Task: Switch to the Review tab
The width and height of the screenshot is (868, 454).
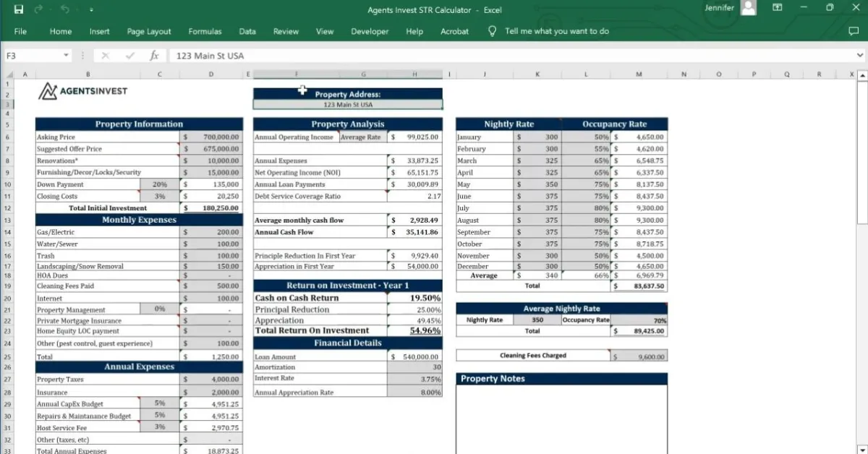Action: 286,32
